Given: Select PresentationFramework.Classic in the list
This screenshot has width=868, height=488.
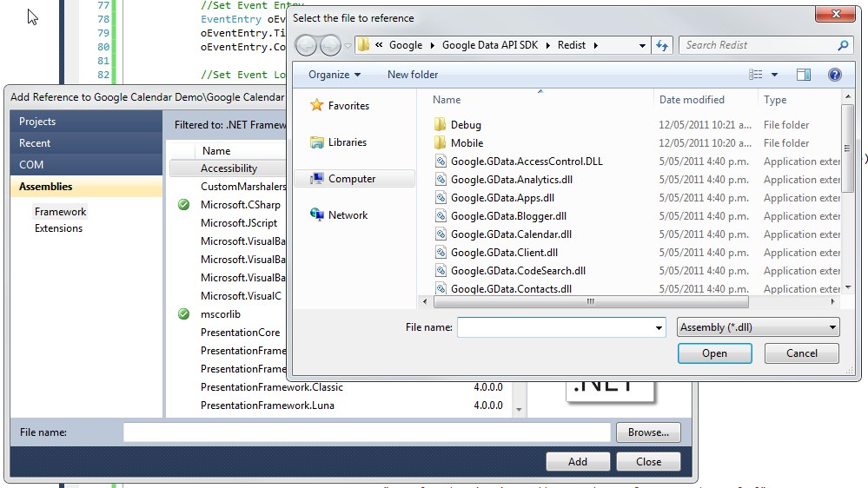Looking at the screenshot, I should click(272, 387).
